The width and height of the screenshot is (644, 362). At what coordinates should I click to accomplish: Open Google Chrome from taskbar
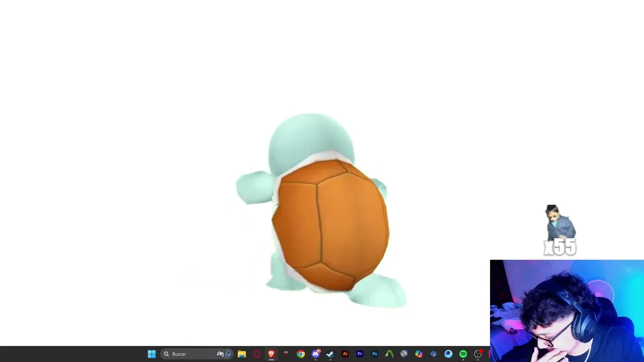click(x=301, y=354)
